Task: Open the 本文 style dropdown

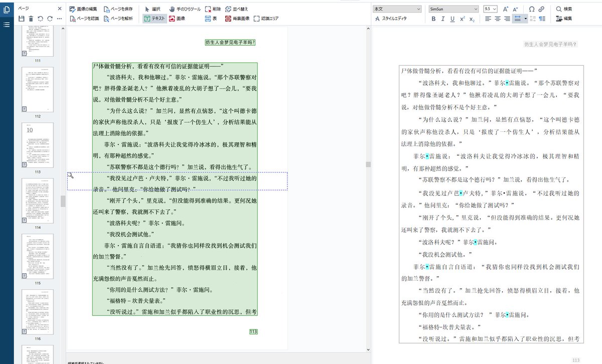Action: pyautogui.click(x=397, y=9)
